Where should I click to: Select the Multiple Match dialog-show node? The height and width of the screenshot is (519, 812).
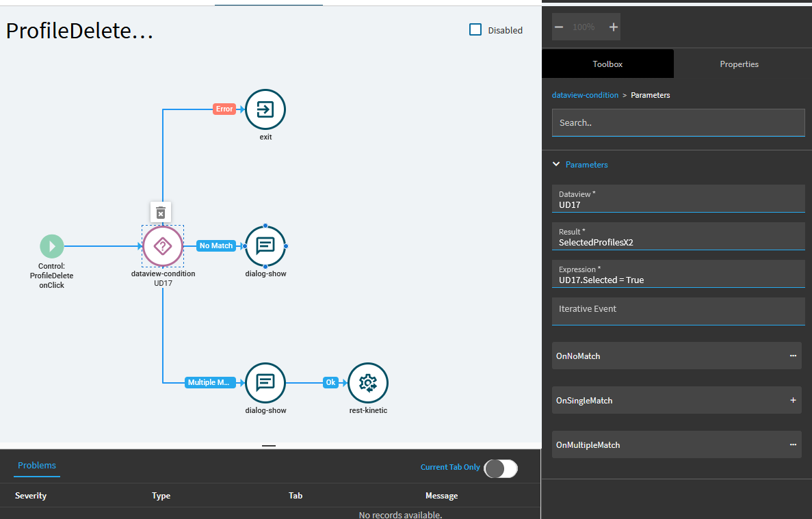(265, 383)
